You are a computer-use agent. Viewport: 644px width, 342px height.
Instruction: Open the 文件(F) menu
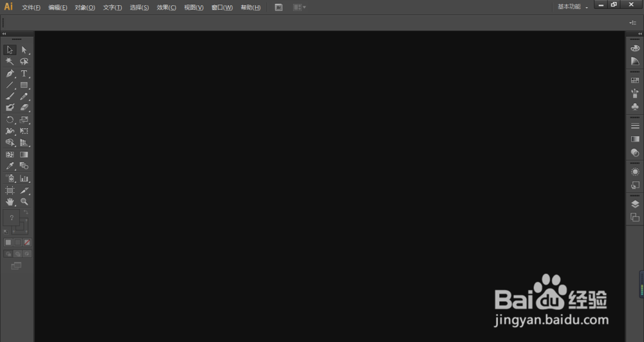[x=31, y=7]
